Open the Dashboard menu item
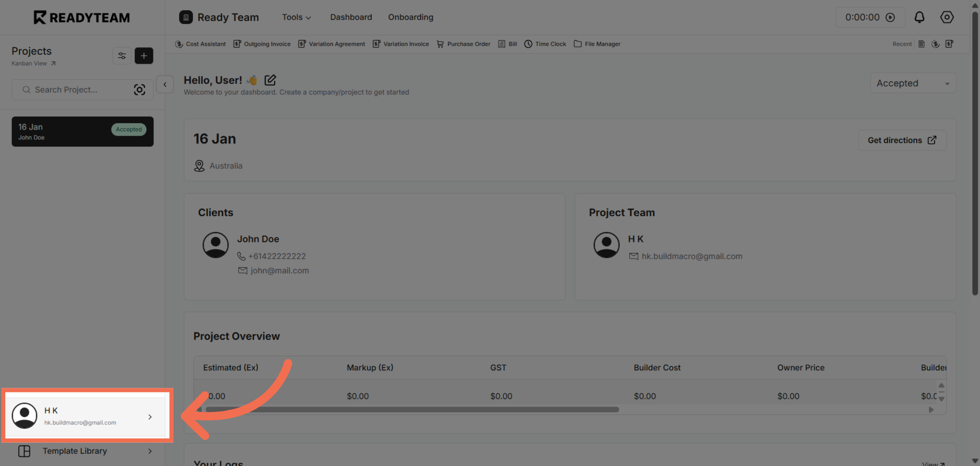The height and width of the screenshot is (466, 980). [351, 17]
